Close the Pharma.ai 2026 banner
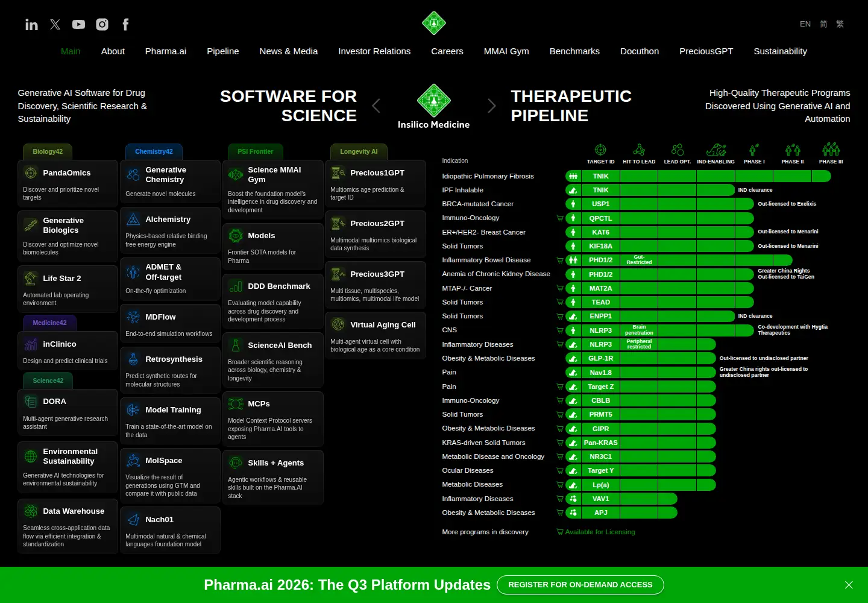Screen dimensions: 868x603 click(849, 585)
